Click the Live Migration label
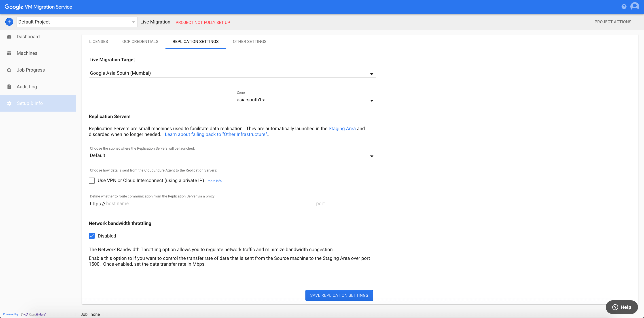This screenshot has width=644, height=318. 155,22
